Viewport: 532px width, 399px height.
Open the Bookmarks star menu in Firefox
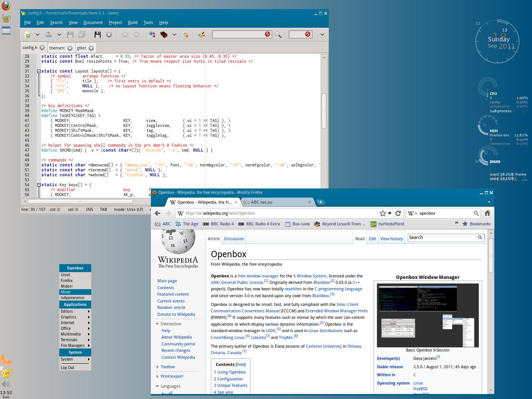click(x=476, y=224)
